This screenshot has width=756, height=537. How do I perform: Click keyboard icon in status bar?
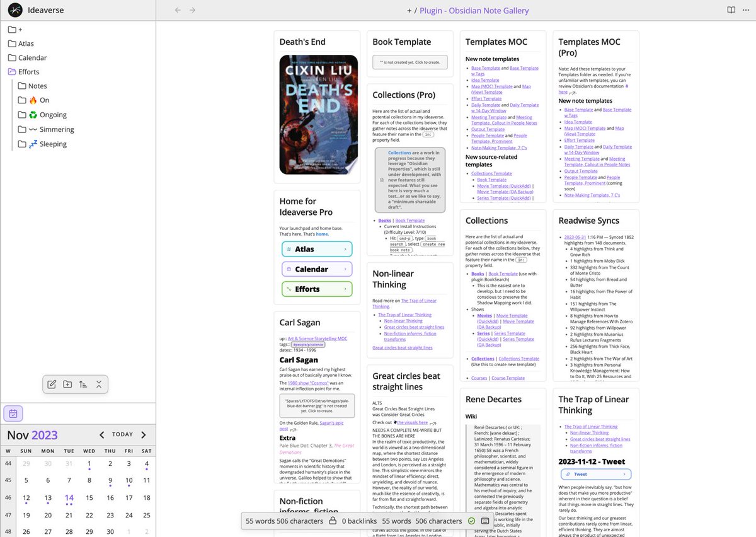[x=485, y=521]
